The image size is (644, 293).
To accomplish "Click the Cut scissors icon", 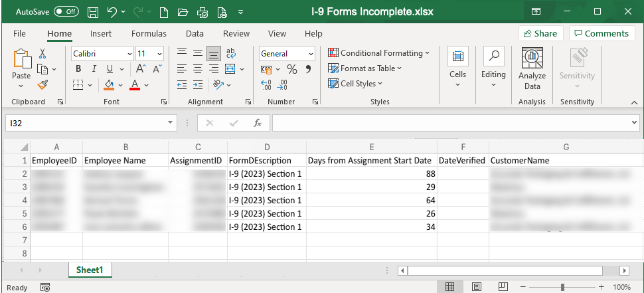I will (42, 53).
